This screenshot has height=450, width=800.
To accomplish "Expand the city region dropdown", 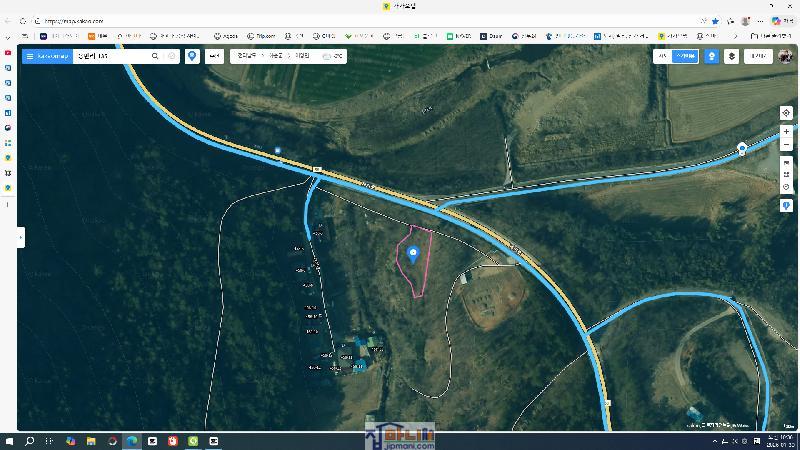I will [277, 56].
